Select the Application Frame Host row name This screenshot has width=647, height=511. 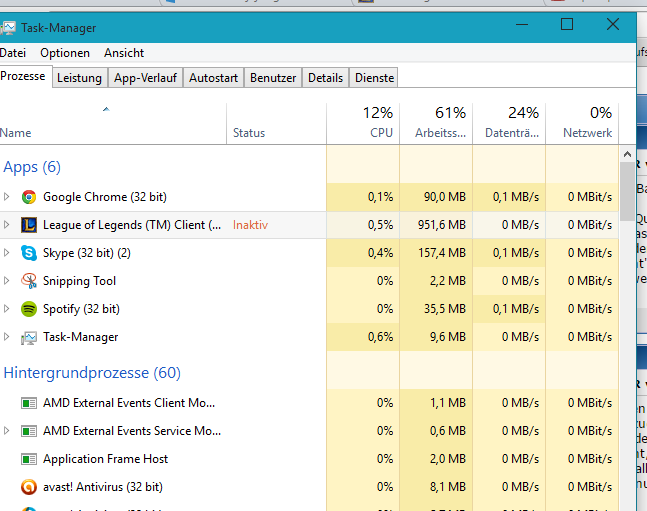(x=105, y=459)
